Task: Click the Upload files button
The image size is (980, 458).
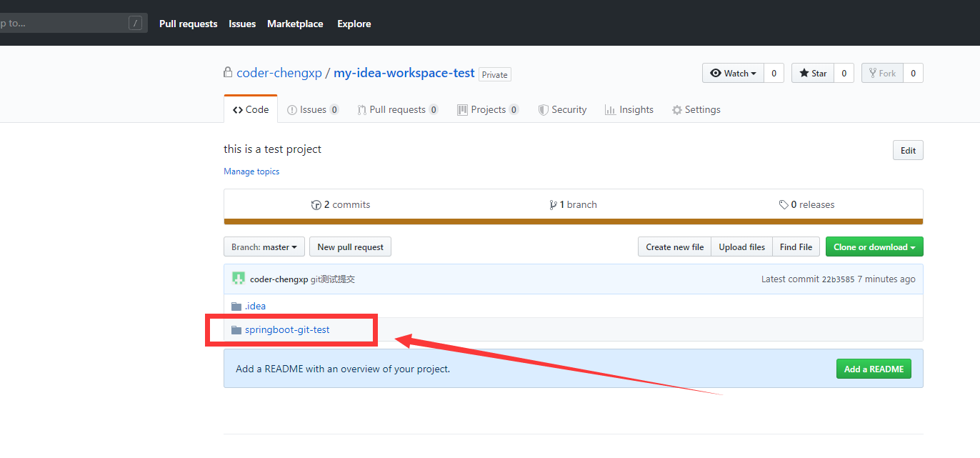Action: (x=741, y=247)
